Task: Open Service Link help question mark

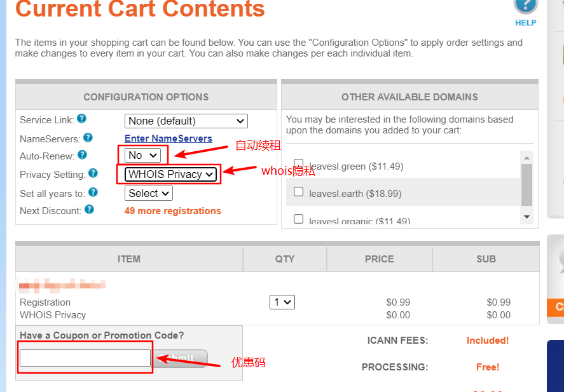Action: click(x=81, y=118)
